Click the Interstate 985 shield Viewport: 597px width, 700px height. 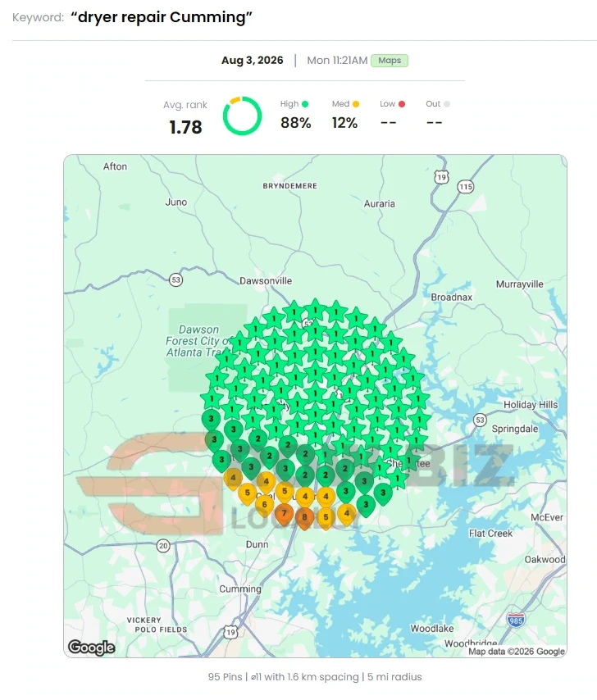point(516,620)
